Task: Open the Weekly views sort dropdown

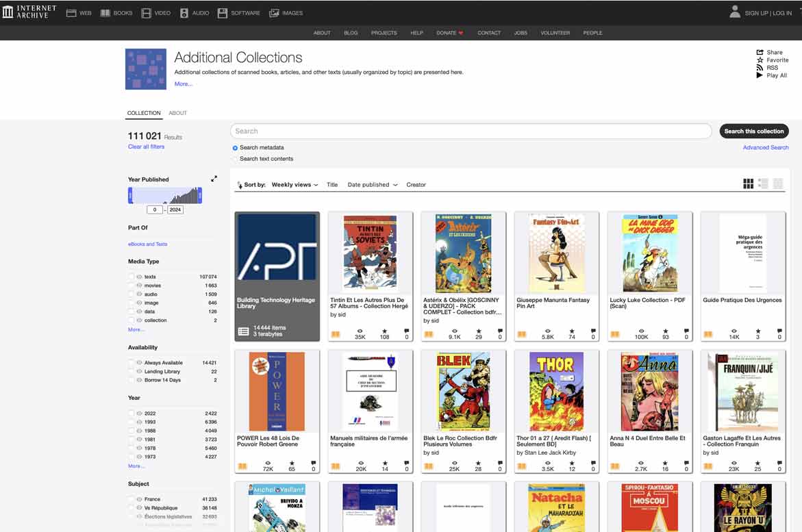Action: [295, 185]
